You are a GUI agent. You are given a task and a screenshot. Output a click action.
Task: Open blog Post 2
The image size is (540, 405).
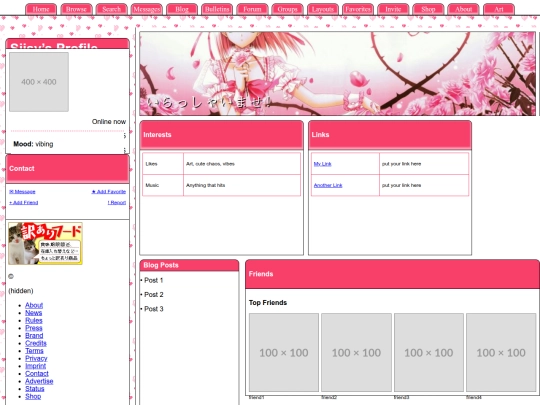pyautogui.click(x=154, y=294)
